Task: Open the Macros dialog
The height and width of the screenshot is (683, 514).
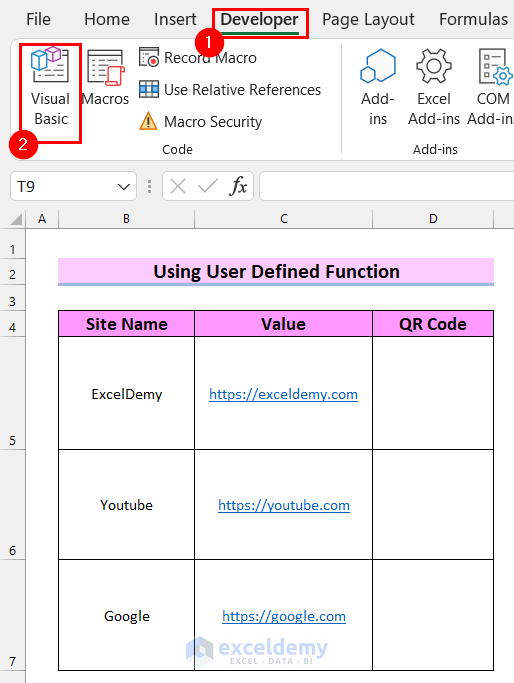Action: click(105, 78)
